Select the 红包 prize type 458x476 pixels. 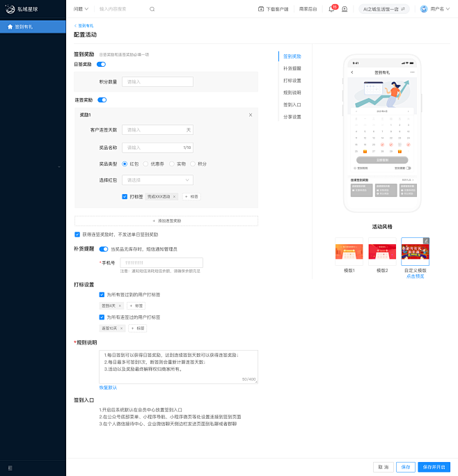point(125,164)
